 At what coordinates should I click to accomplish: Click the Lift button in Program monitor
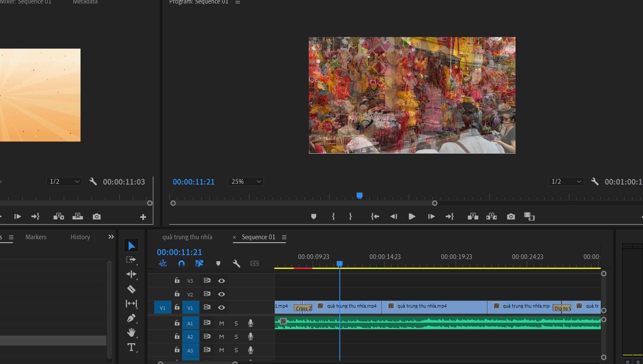(473, 216)
